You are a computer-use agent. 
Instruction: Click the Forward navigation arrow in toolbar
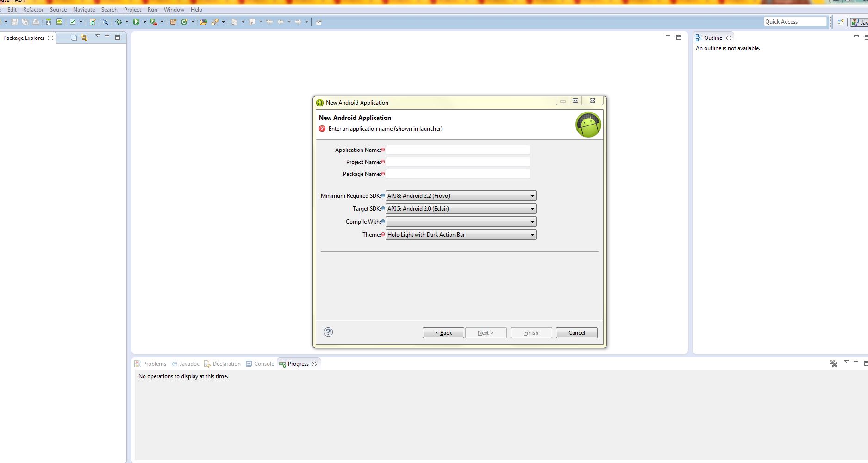click(298, 22)
